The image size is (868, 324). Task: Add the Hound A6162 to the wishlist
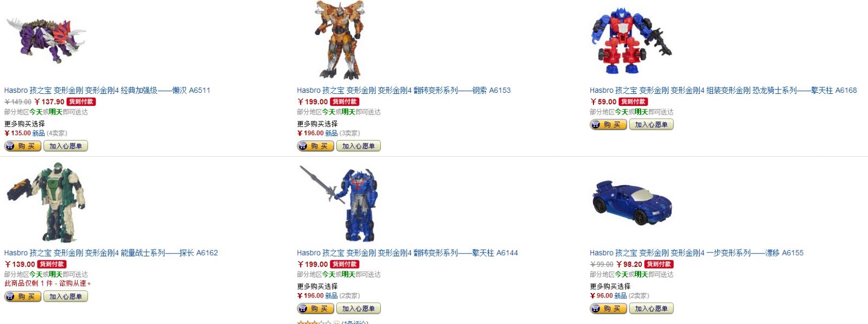66,296
